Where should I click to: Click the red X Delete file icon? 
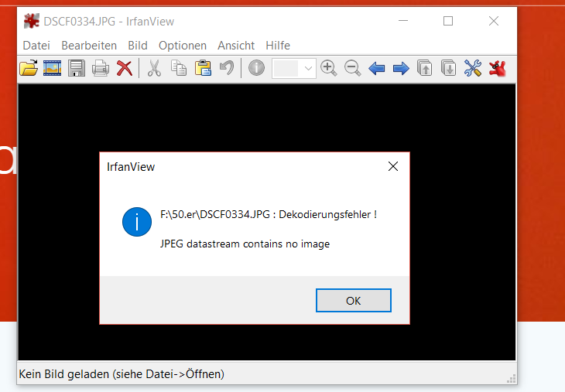[x=125, y=68]
